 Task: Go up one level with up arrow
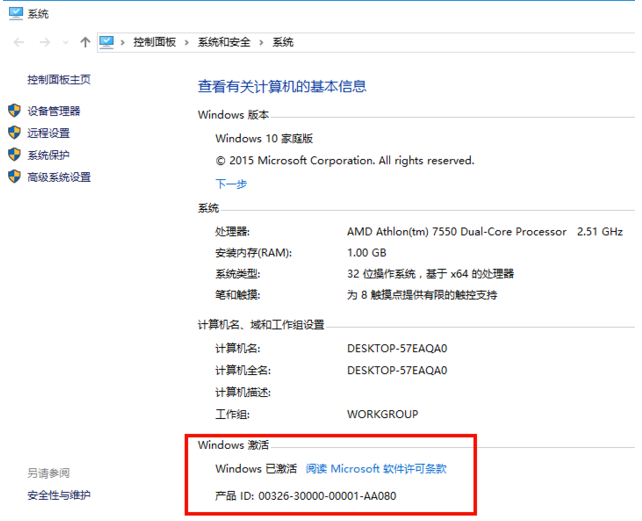85,42
